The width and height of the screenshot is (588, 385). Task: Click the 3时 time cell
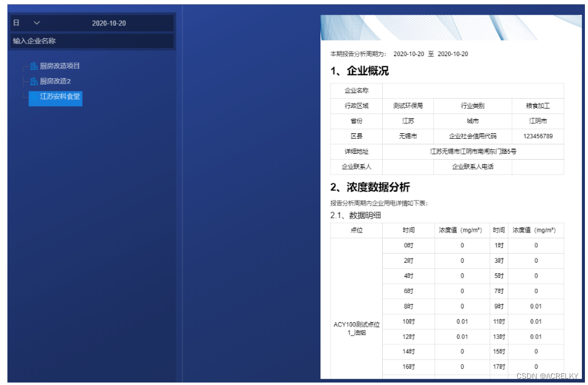(x=499, y=261)
